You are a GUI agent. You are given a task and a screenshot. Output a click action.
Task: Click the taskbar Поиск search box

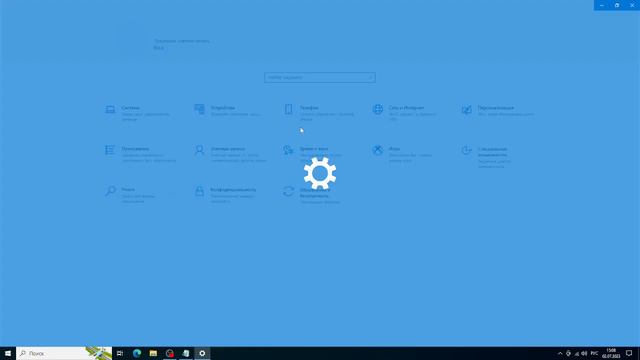tap(64, 353)
